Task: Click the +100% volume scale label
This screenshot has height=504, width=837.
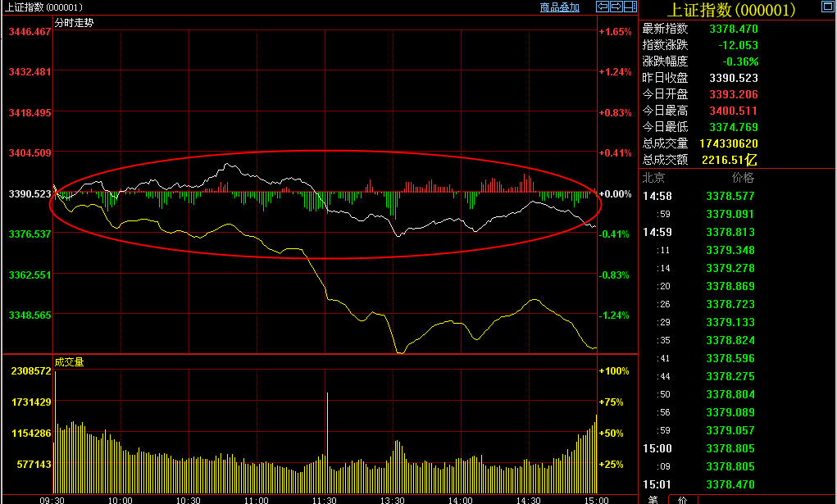Action: [614, 371]
